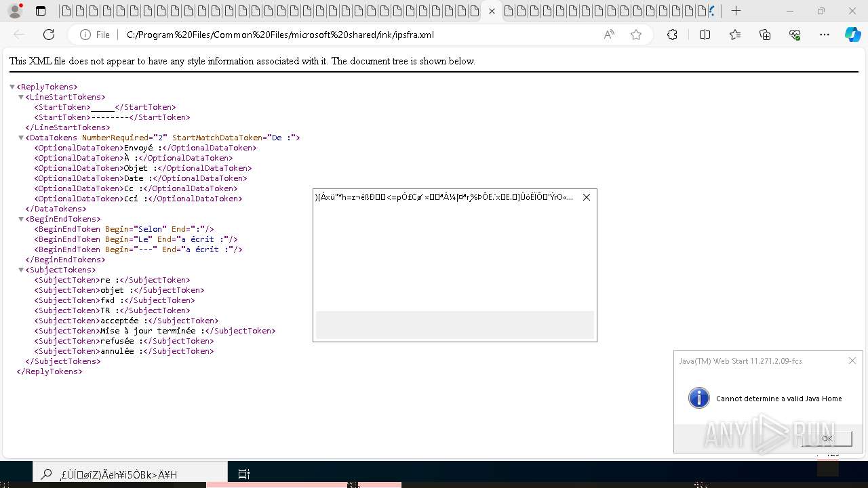Viewport: 868px width, 488px height.
Task: Click the BeginEndToken Begin="Le" line
Action: click(x=136, y=239)
